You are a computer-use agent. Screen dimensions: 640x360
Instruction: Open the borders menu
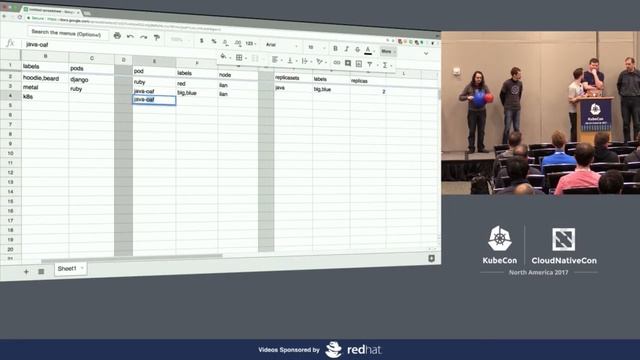point(240,58)
